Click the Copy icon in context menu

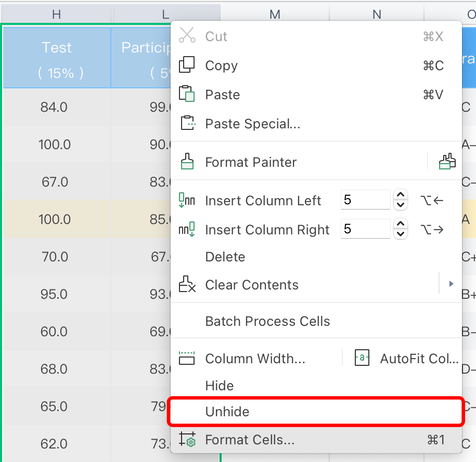click(x=187, y=65)
